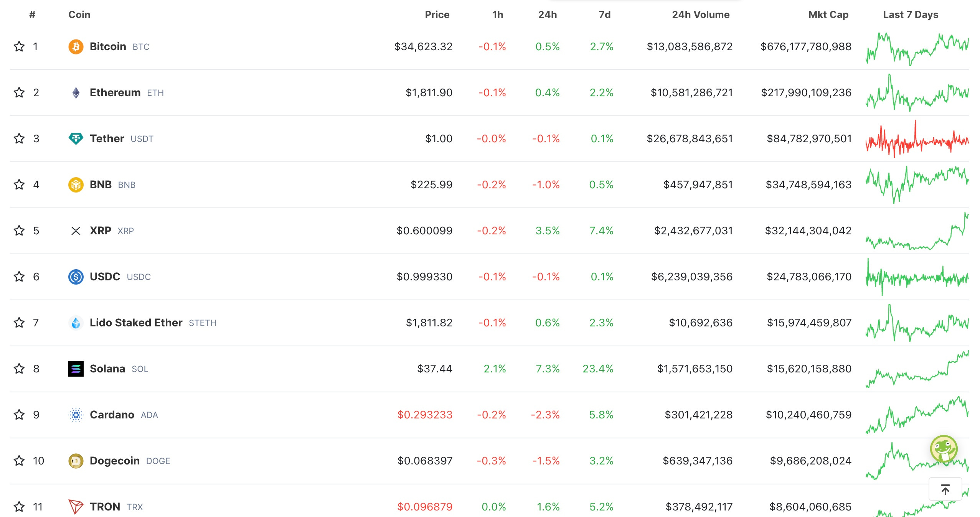
Task: Open the Bitcoin coin page link
Action: click(119, 47)
